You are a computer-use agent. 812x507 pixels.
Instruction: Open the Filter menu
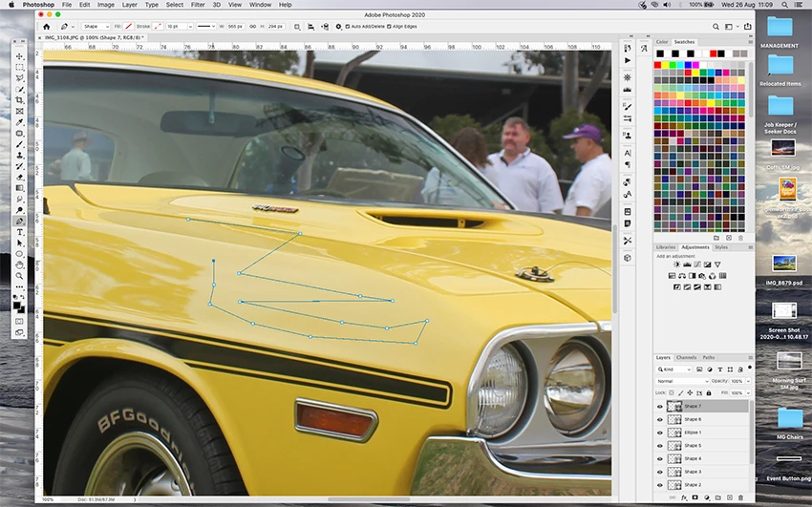(x=198, y=5)
